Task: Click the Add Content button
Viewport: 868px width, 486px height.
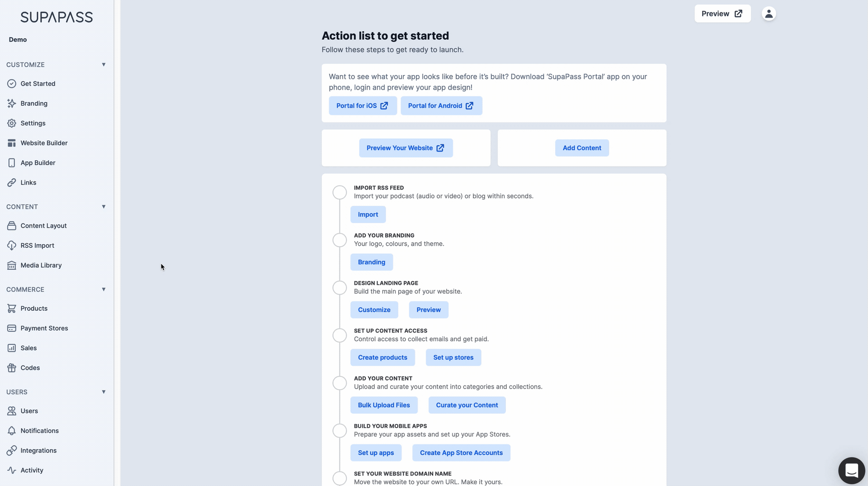Action: click(x=582, y=148)
